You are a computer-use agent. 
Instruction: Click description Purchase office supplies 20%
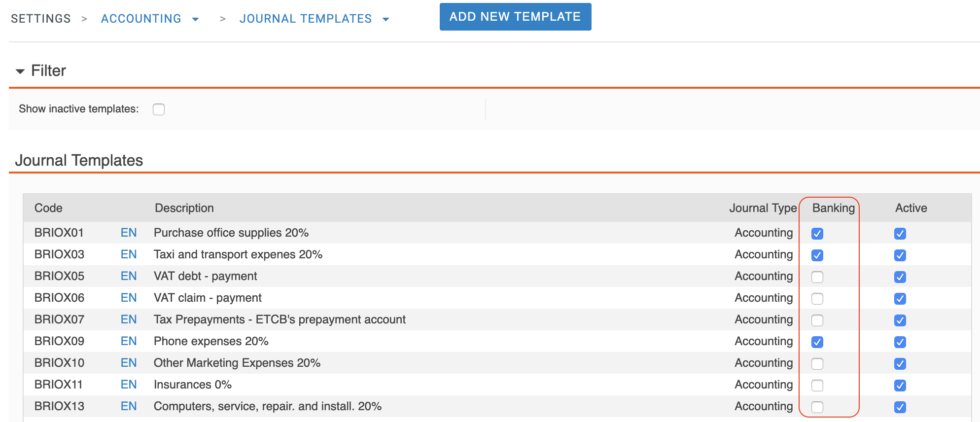[x=231, y=233]
